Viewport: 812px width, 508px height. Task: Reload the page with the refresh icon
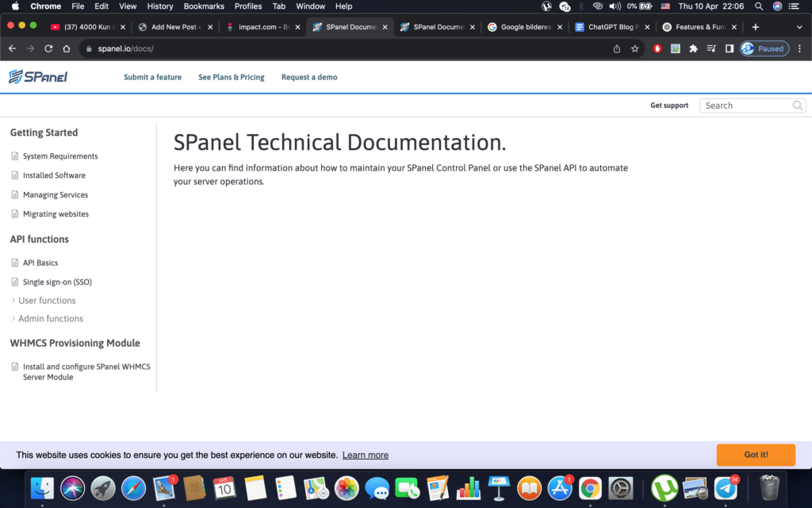[x=48, y=48]
